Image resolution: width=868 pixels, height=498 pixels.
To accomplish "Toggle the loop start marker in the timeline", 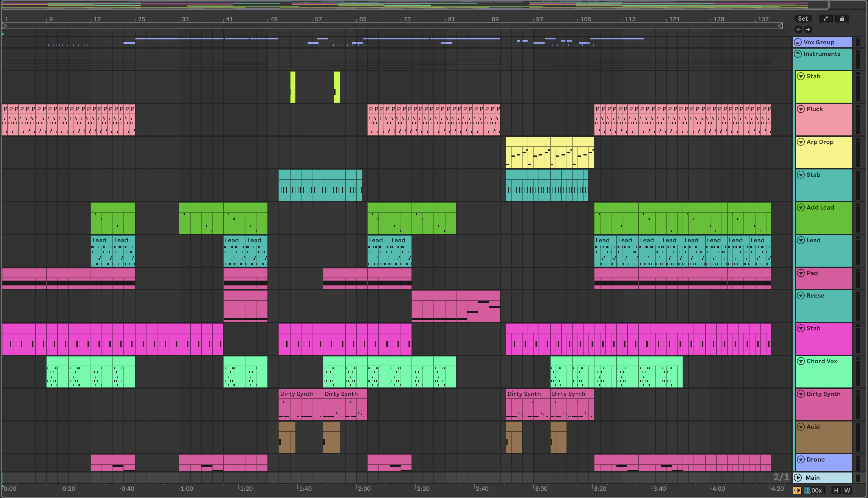I will [x=5, y=26].
